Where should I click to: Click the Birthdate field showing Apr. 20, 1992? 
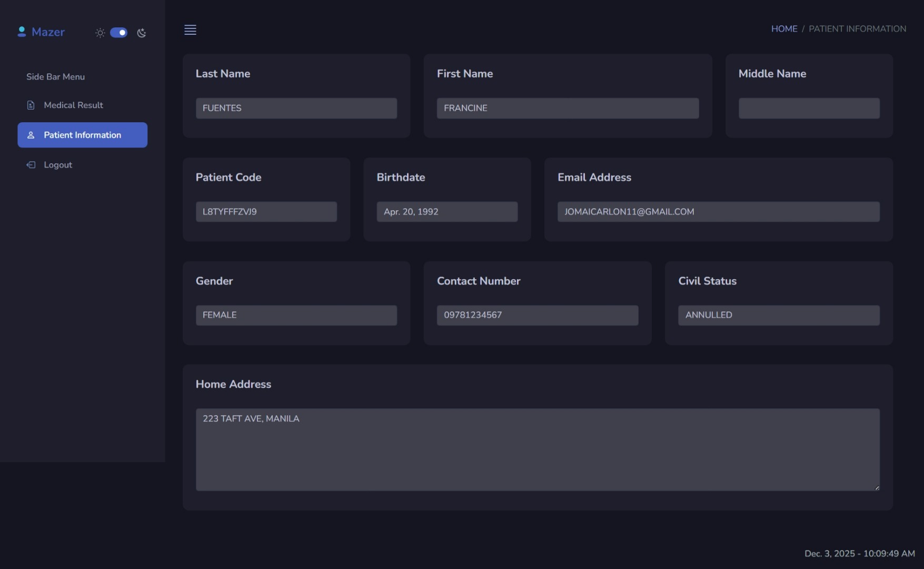coord(447,212)
